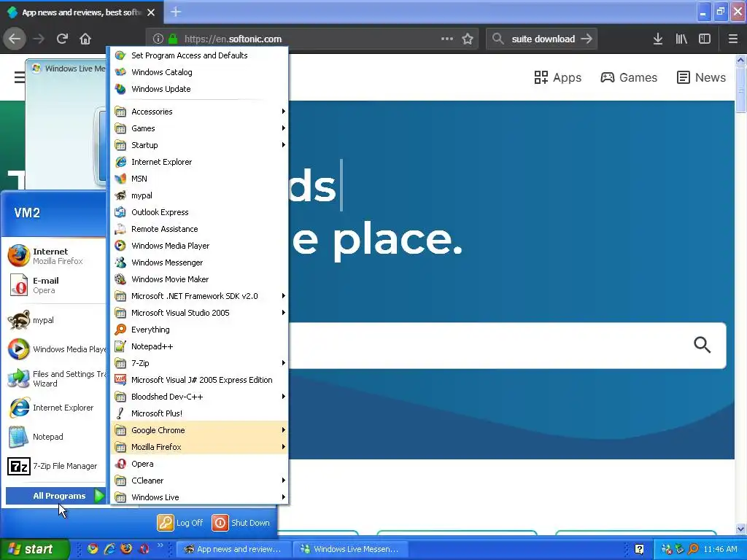Toggle the Firefox sidebar icon
This screenshot has height=560, width=747.
click(x=705, y=39)
